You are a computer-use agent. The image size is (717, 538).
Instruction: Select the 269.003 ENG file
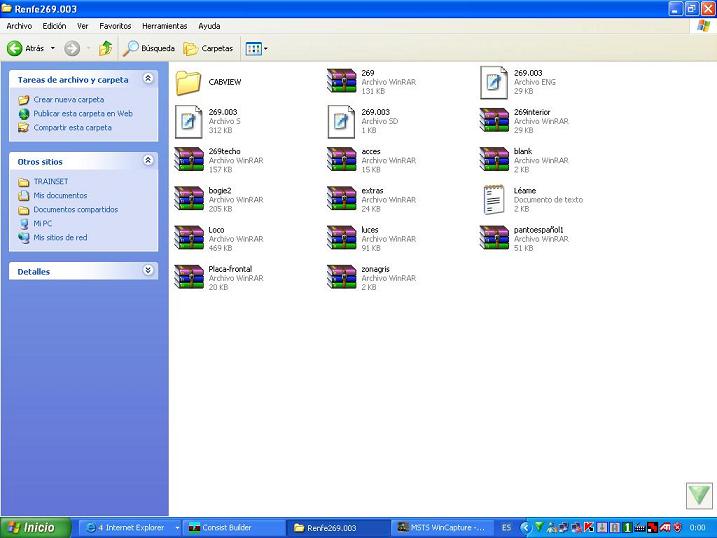point(494,82)
